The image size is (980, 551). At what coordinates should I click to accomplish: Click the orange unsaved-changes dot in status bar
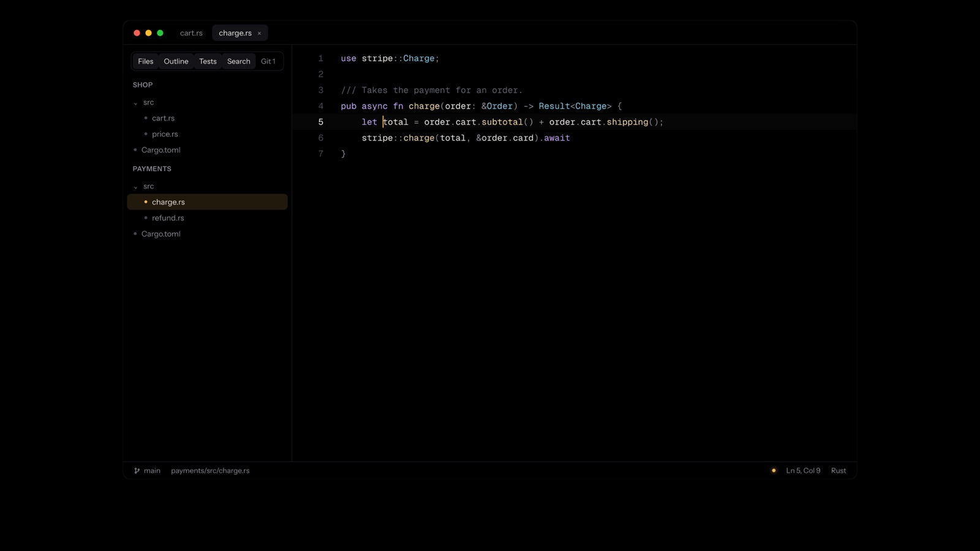coord(774,471)
